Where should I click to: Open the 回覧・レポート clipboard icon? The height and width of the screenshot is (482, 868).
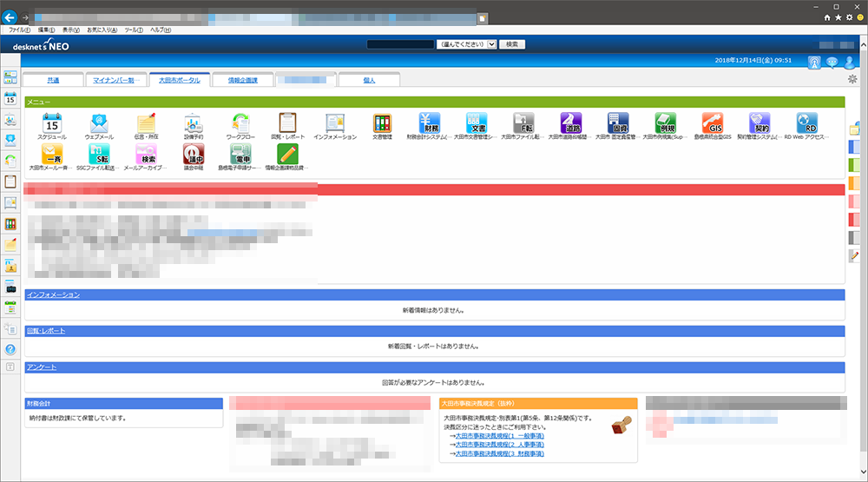[x=287, y=122]
